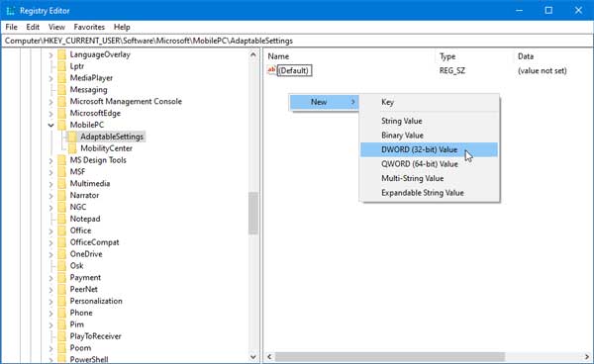Click the AdaptableSettings folder icon
594x364 pixels.
pyautogui.click(x=72, y=136)
